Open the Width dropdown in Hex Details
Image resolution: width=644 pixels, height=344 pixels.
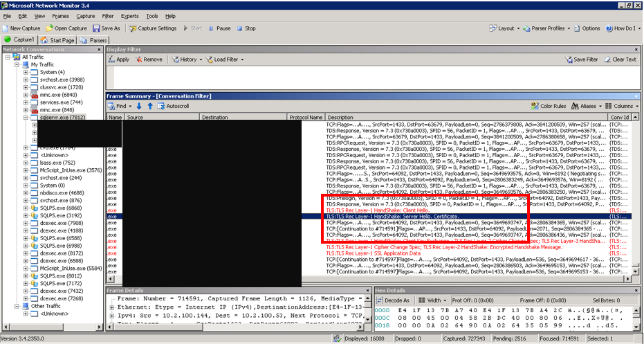click(x=432, y=300)
